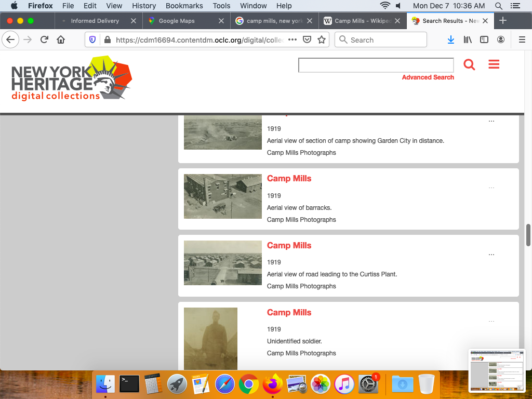Image resolution: width=532 pixels, height=399 pixels.
Task: Click the page vertical scrollbar thumb
Action: [x=528, y=235]
